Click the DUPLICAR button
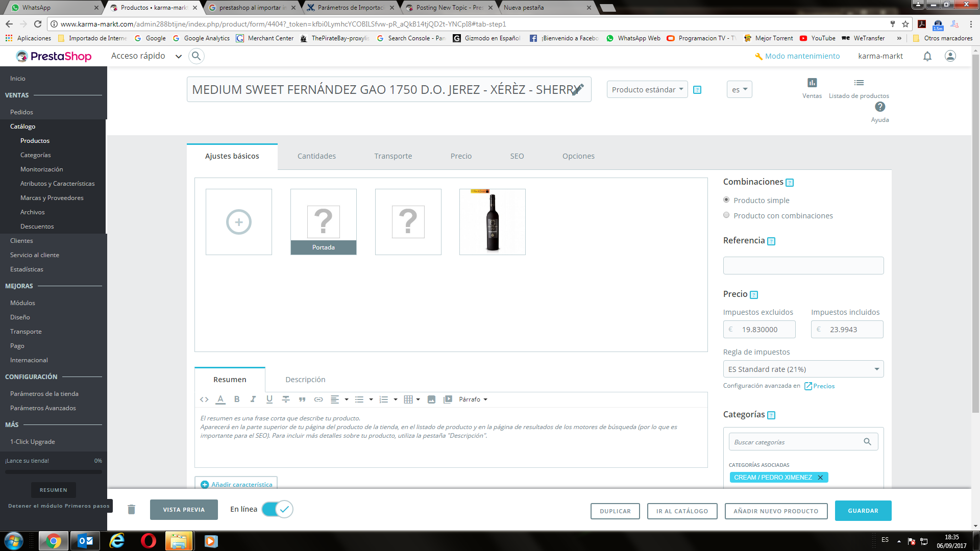This screenshot has width=980, height=551. point(615,511)
